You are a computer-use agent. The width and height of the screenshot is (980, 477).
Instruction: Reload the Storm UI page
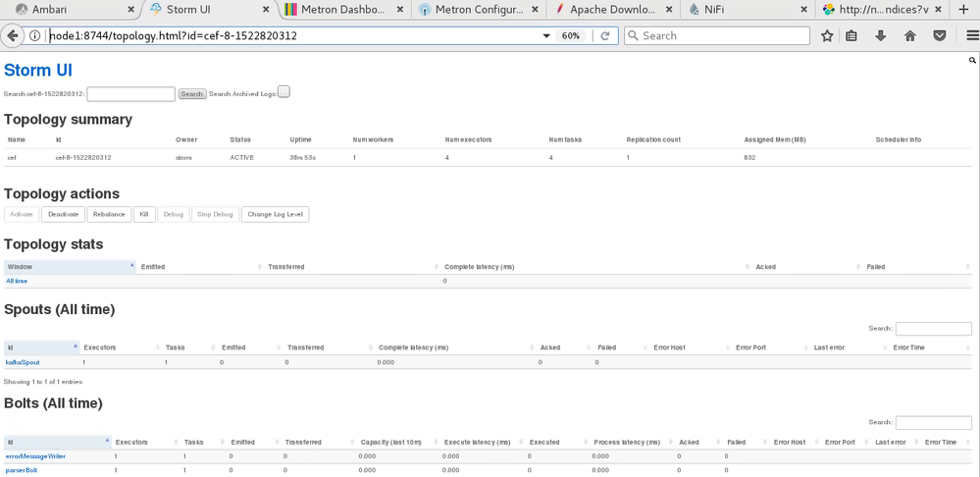(x=604, y=35)
